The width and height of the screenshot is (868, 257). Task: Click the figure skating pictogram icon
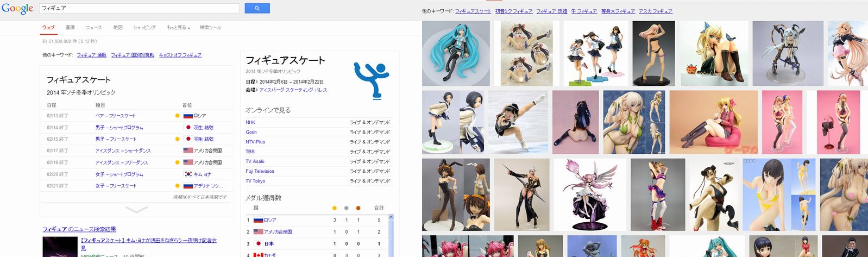[372, 81]
